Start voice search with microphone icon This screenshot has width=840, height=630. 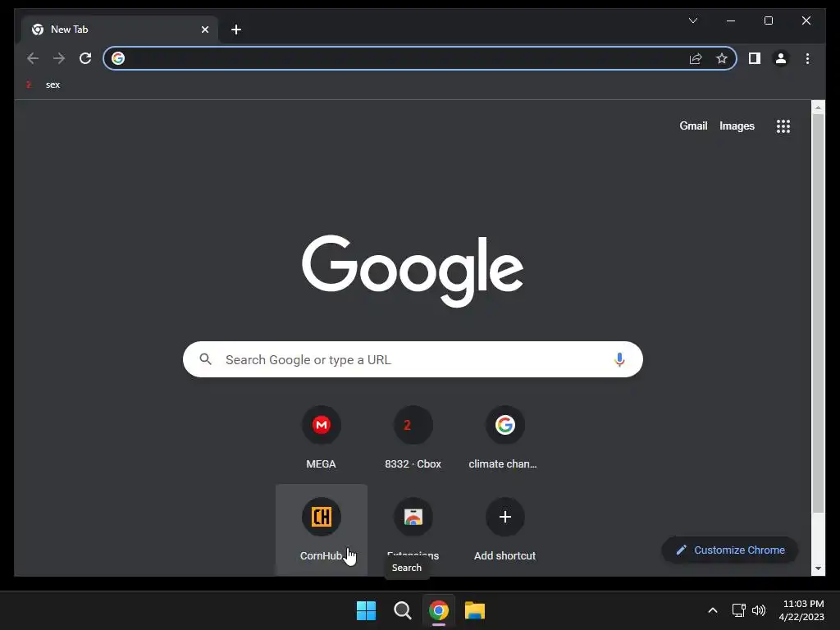(x=619, y=359)
